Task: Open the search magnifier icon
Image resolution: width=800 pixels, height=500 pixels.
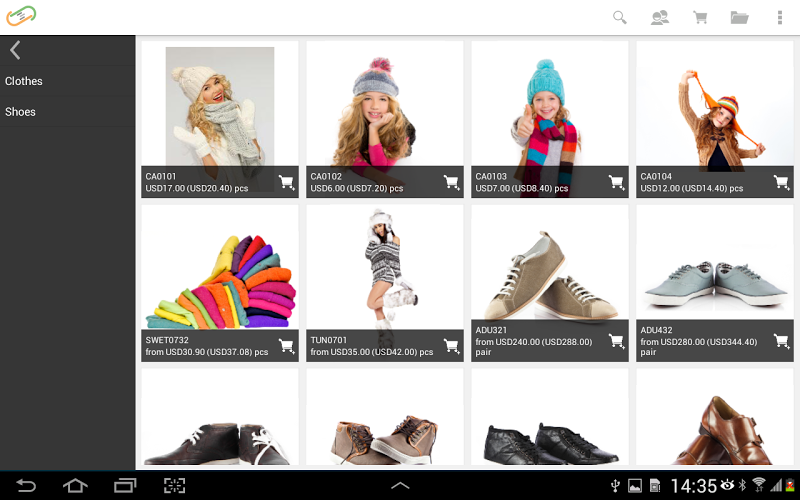Action: (x=619, y=17)
